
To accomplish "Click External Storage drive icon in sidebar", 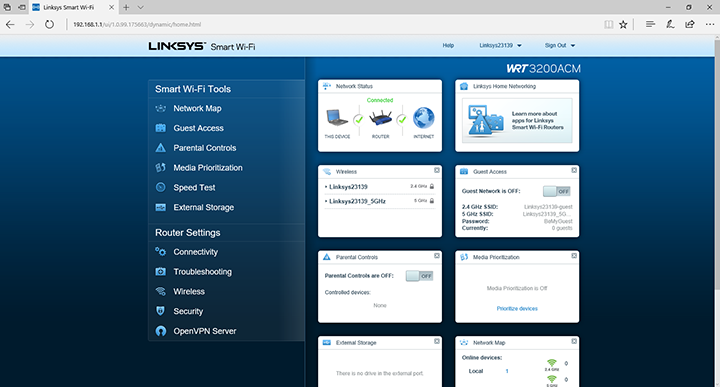I will click(x=161, y=208).
